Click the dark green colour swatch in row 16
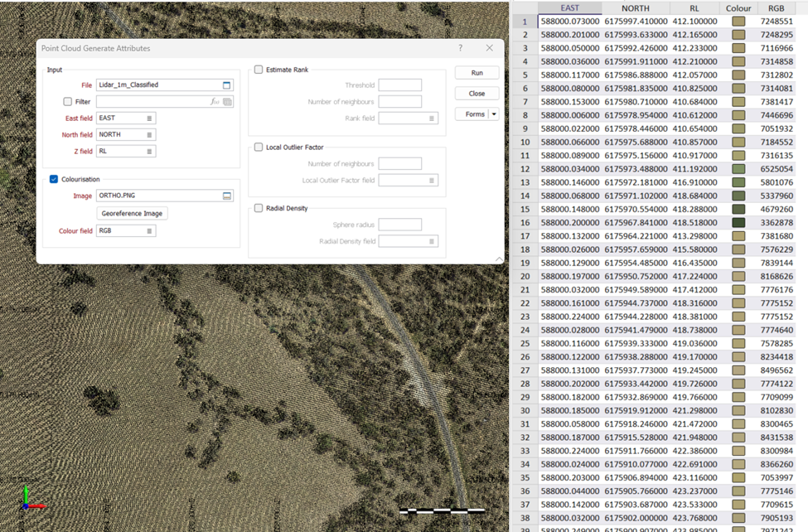Image resolution: width=808 pixels, height=532 pixels. coord(738,223)
